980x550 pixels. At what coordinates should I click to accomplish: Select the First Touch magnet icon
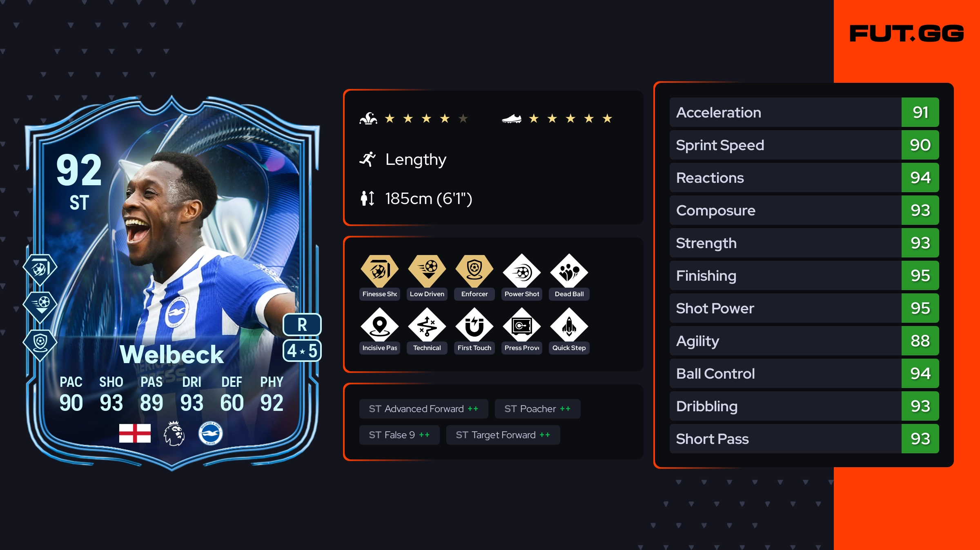point(474,325)
